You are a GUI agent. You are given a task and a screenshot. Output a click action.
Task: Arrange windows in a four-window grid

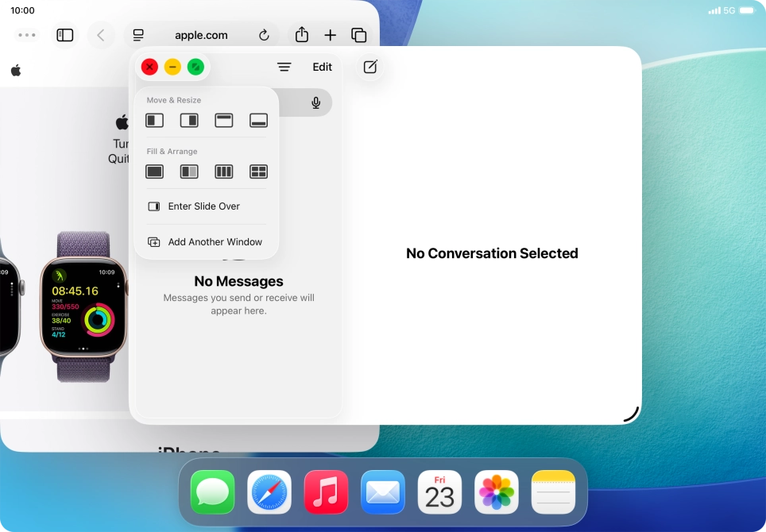click(x=258, y=172)
